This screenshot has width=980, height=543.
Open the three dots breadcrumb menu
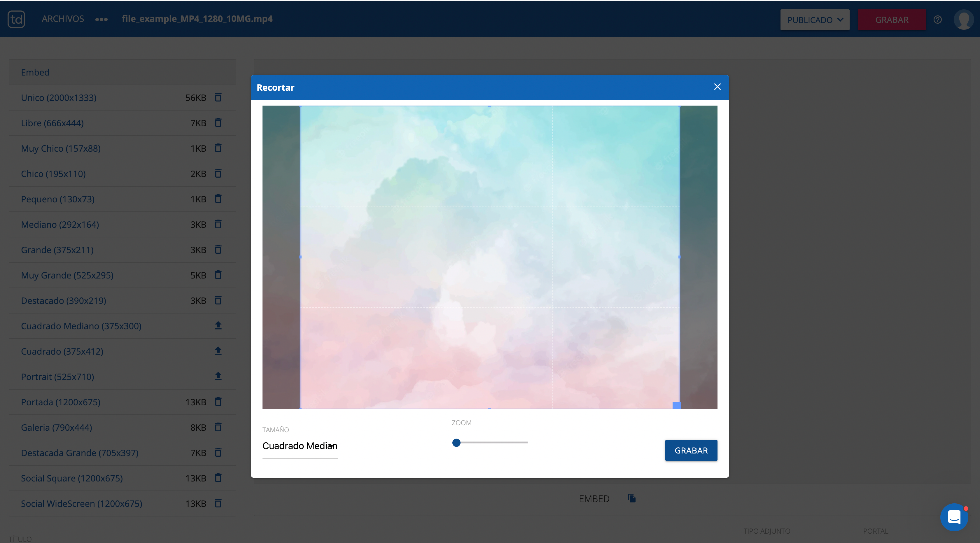pos(101,19)
